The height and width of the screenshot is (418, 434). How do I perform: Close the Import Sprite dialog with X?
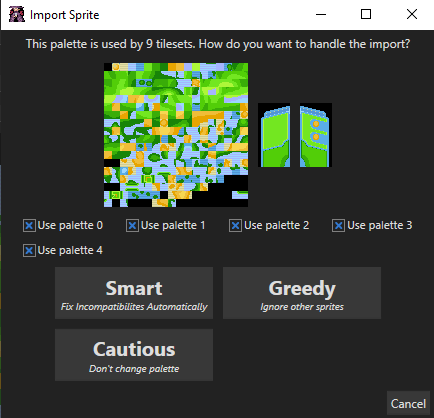(x=412, y=14)
